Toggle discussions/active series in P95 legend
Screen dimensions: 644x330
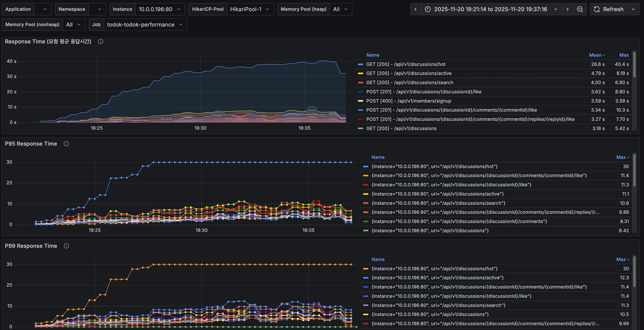437,194
